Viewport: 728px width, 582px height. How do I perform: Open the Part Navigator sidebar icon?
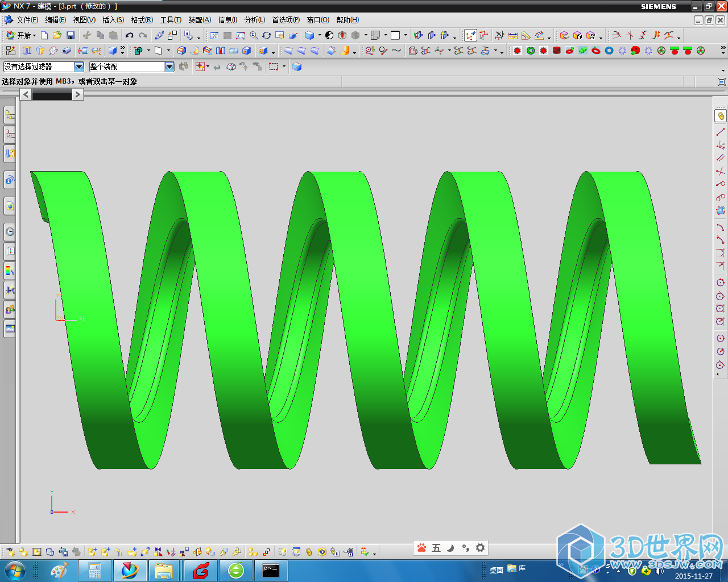coord(10,135)
